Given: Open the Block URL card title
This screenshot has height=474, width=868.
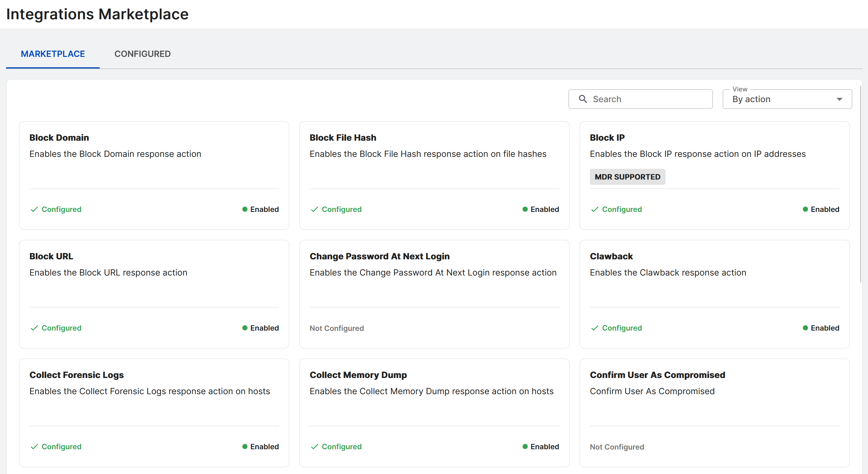Looking at the screenshot, I should [51, 256].
